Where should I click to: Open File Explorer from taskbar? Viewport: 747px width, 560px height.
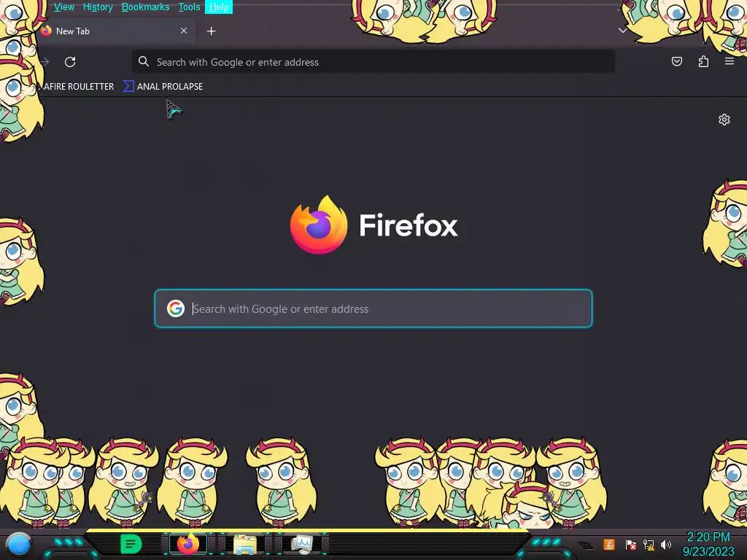click(x=245, y=544)
